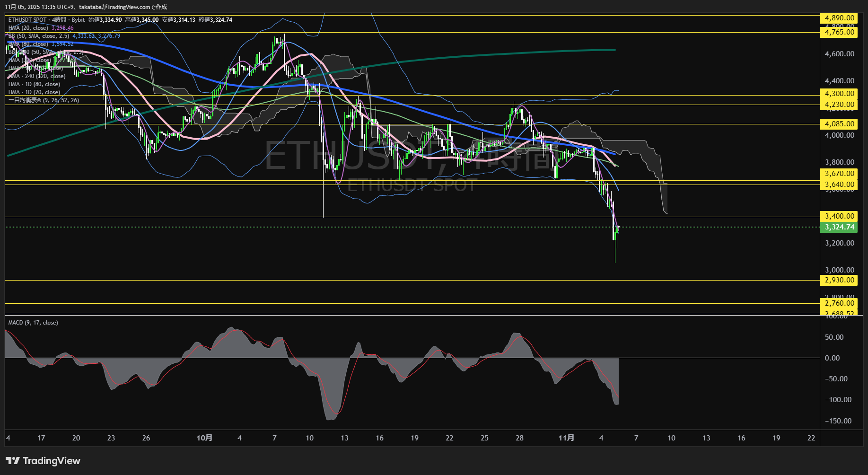Select the HMA (20, close) indicator legend
This screenshot has height=475, width=868.
coord(28,28)
